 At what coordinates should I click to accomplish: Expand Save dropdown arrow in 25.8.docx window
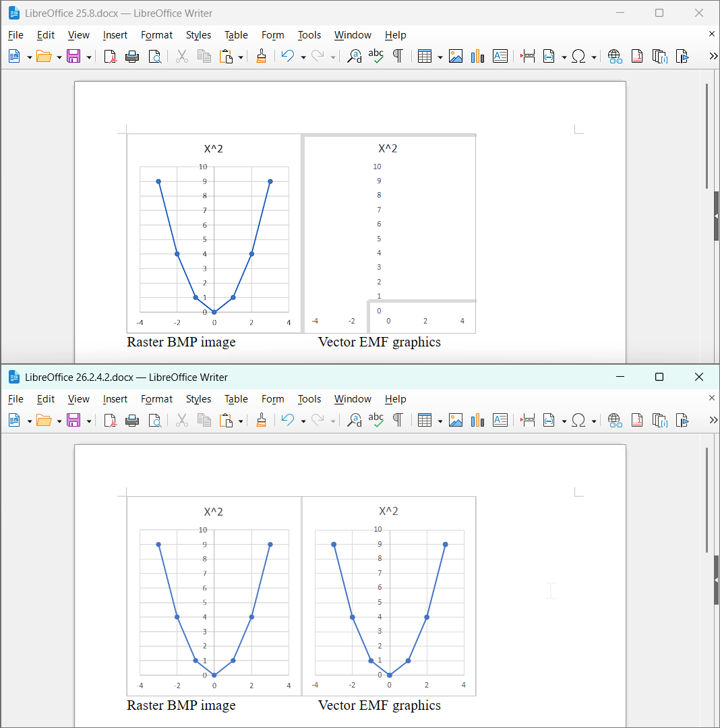(x=89, y=57)
